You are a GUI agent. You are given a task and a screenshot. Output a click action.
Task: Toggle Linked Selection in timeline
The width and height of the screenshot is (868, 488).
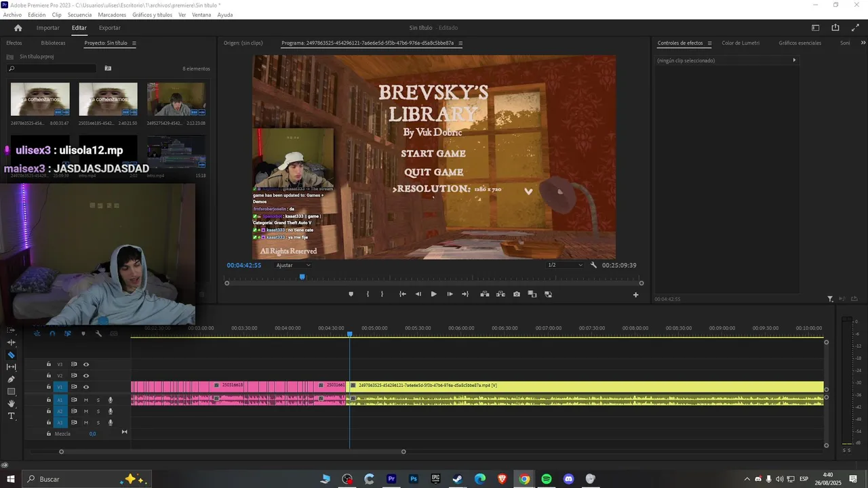(68, 333)
